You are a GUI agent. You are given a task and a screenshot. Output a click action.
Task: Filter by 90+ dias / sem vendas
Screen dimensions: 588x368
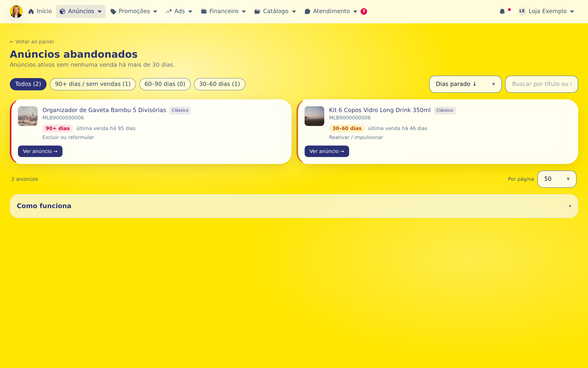pyautogui.click(x=93, y=84)
